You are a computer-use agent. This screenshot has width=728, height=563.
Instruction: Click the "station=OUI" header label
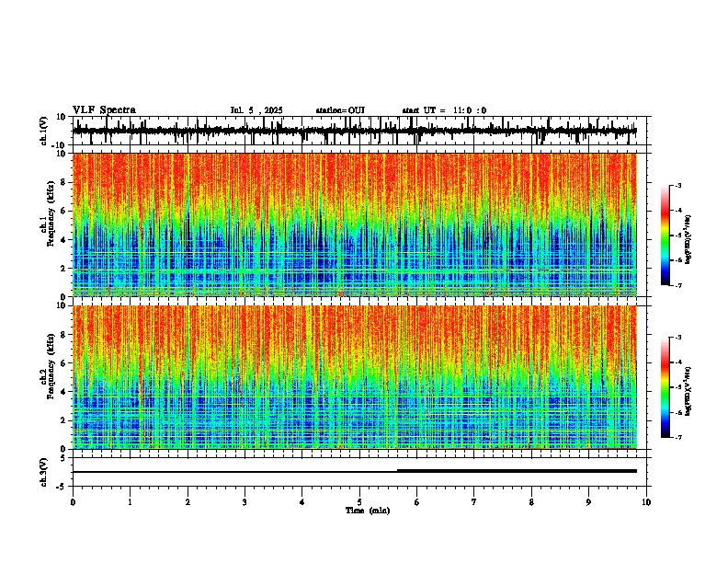(x=340, y=110)
